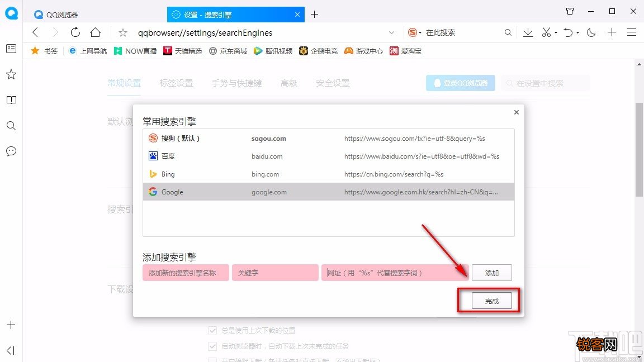Viewport: 644px width, 362px height.
Task: Open the NOW直播 bookmark
Action: [135, 51]
